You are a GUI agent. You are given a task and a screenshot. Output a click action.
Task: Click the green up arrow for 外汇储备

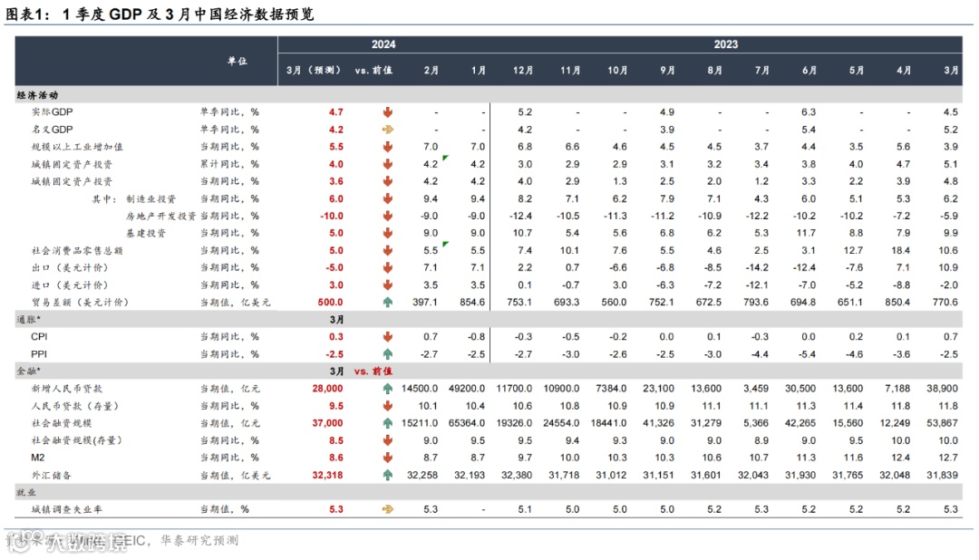coord(388,475)
